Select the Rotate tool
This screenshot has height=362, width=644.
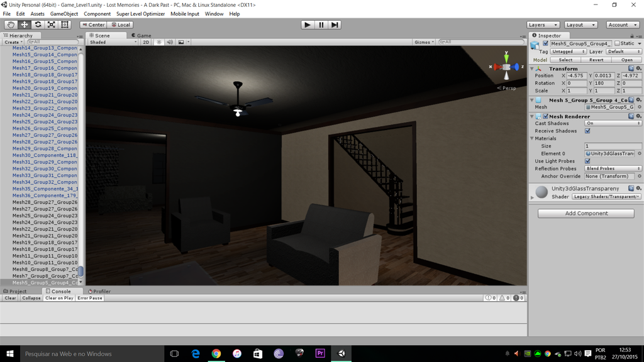point(38,25)
